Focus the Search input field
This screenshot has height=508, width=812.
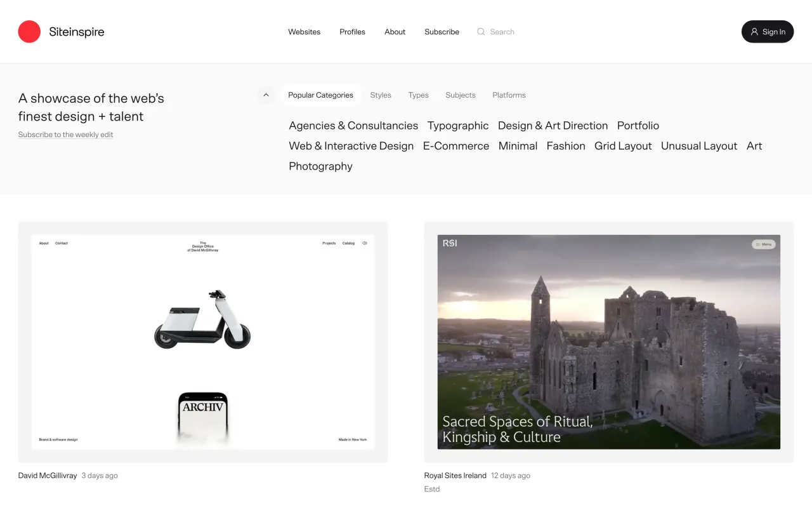click(502, 32)
